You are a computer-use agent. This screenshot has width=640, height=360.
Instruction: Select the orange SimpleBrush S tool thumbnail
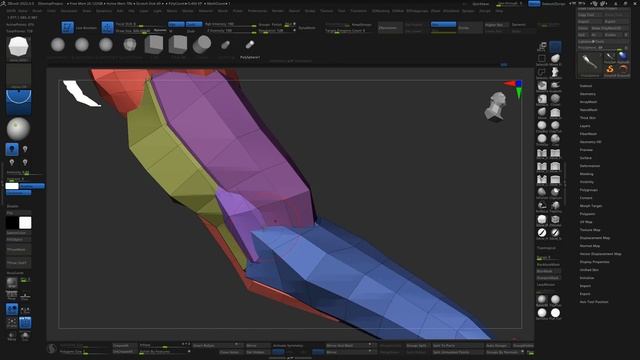click(x=610, y=69)
